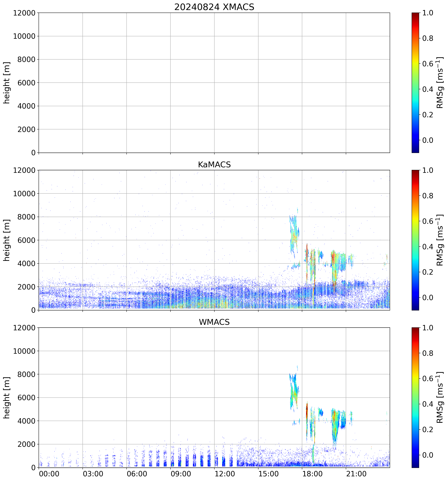Click the 03:00 time axis label
Screen dimensions: 448x481
coord(93,474)
